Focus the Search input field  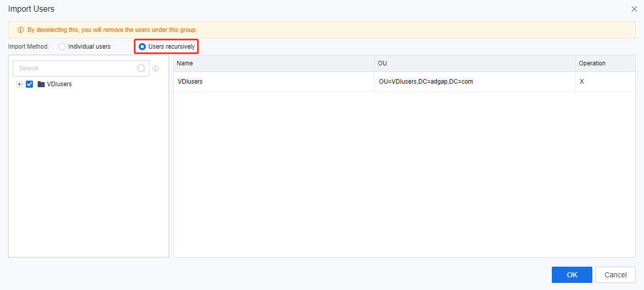pyautogui.click(x=76, y=68)
